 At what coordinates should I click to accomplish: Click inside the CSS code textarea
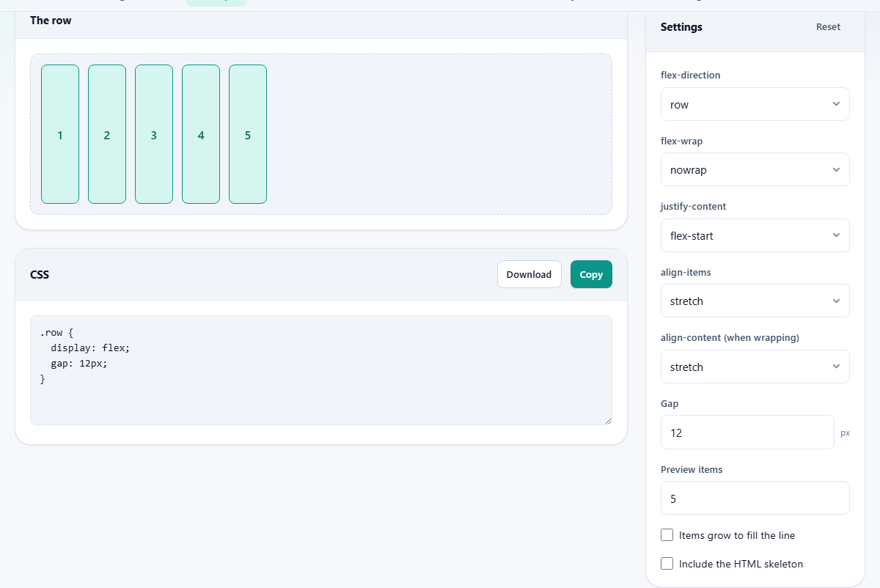point(320,370)
